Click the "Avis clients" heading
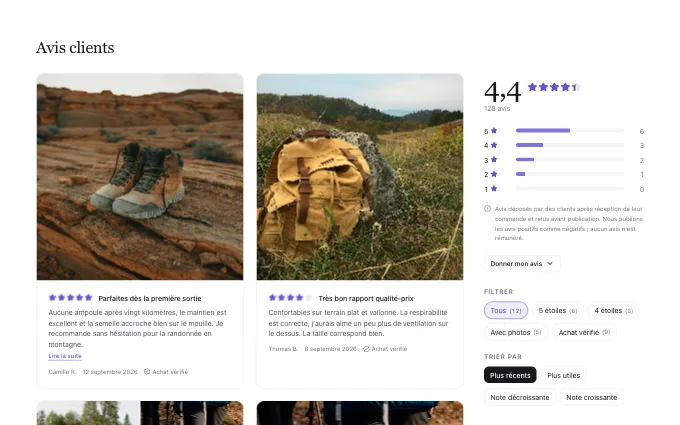The width and height of the screenshot is (680, 425). (x=75, y=48)
